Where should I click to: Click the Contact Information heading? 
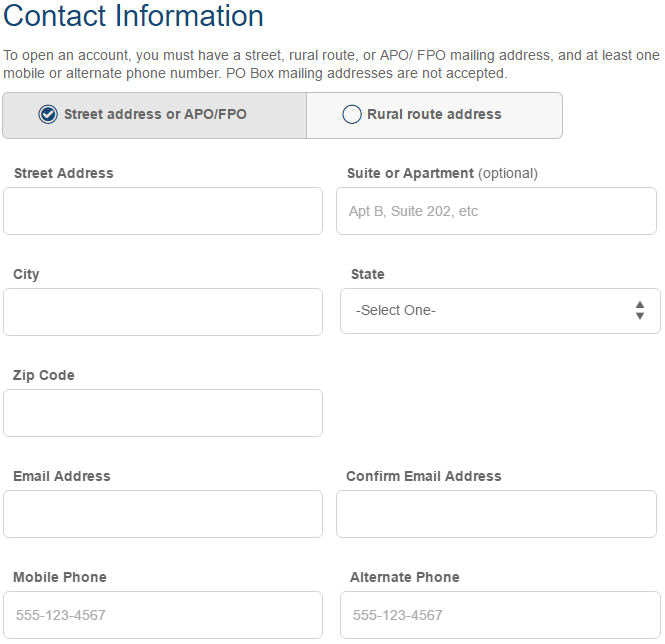click(x=133, y=16)
